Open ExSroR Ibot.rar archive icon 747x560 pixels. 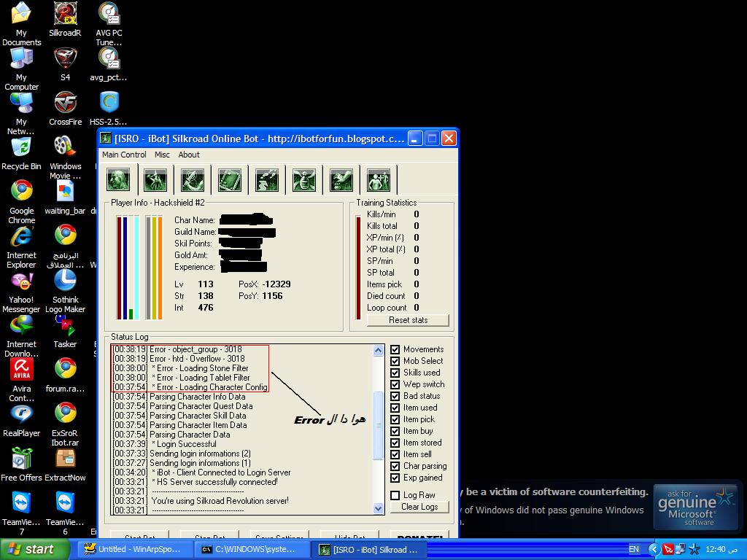[x=65, y=424]
